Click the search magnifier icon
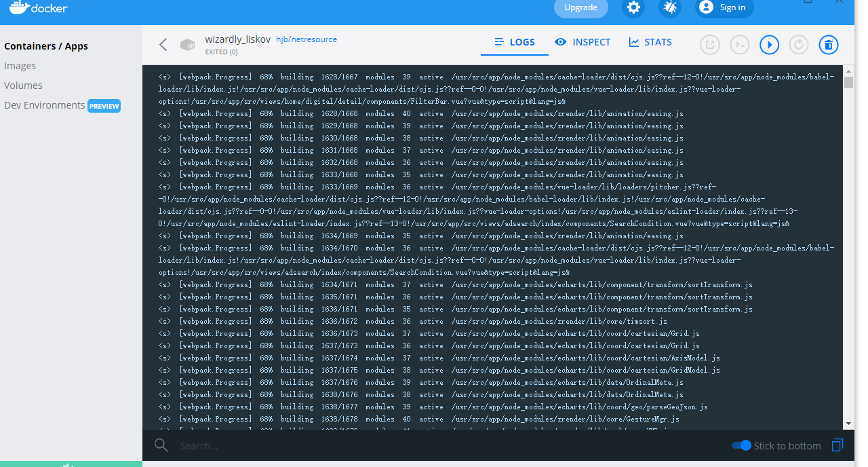868x467 pixels. tap(161, 445)
